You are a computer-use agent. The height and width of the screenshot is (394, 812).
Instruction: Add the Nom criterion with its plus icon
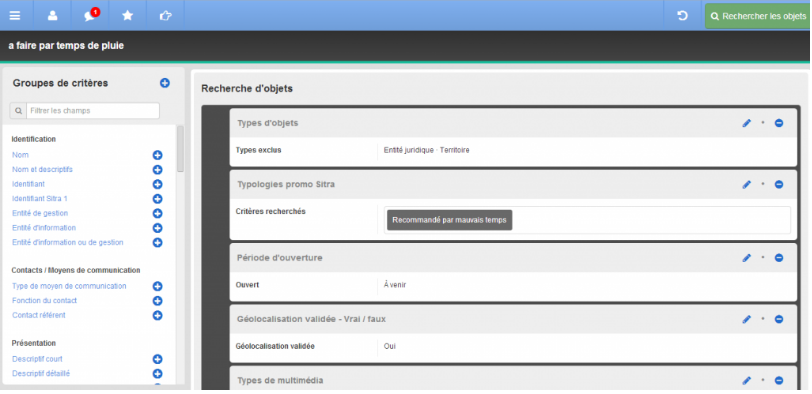pos(157,155)
